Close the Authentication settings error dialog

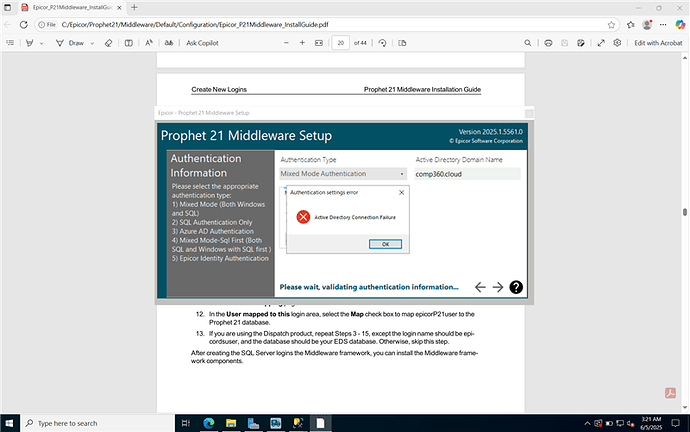[x=401, y=192]
